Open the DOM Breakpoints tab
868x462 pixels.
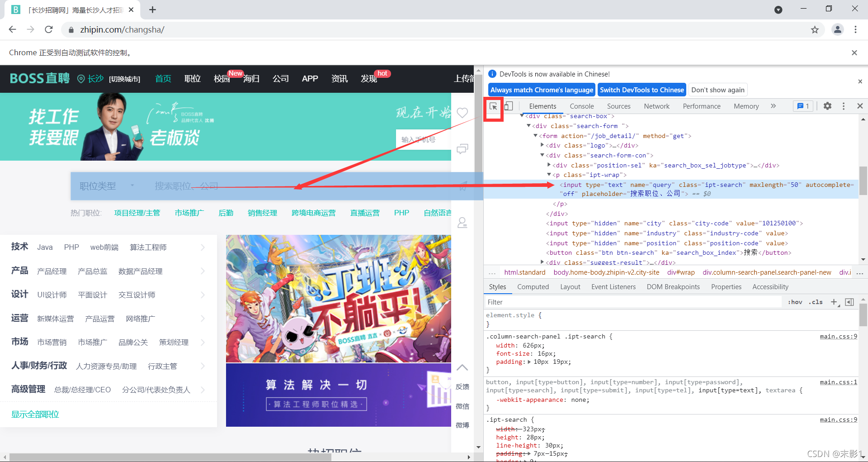click(673, 287)
